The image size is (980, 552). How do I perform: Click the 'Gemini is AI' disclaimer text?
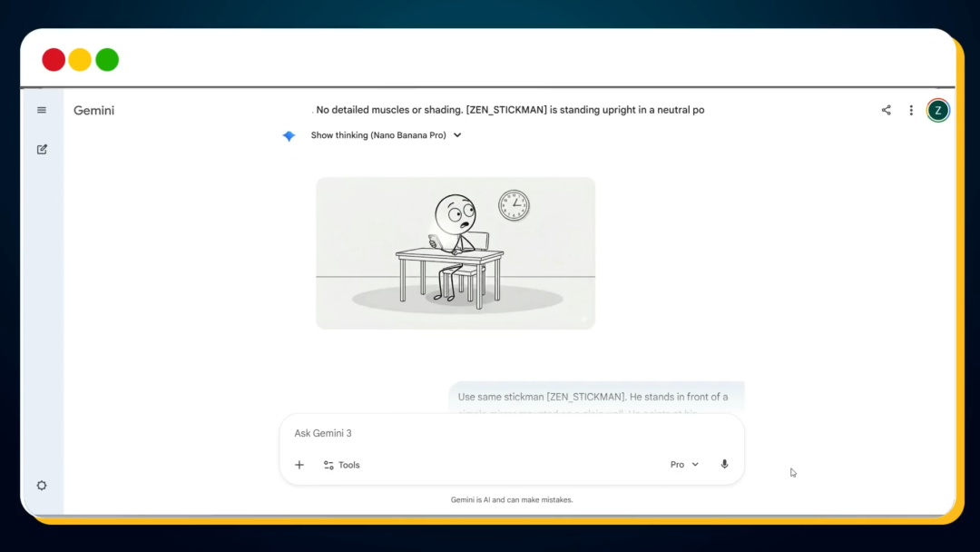512,499
